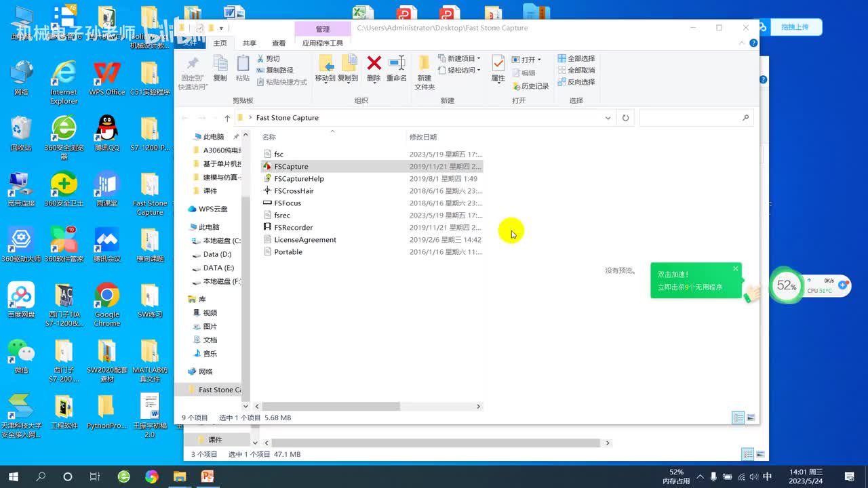This screenshot has width=868, height=488.
Task: Open the File (文件) menu tab
Action: (x=189, y=43)
